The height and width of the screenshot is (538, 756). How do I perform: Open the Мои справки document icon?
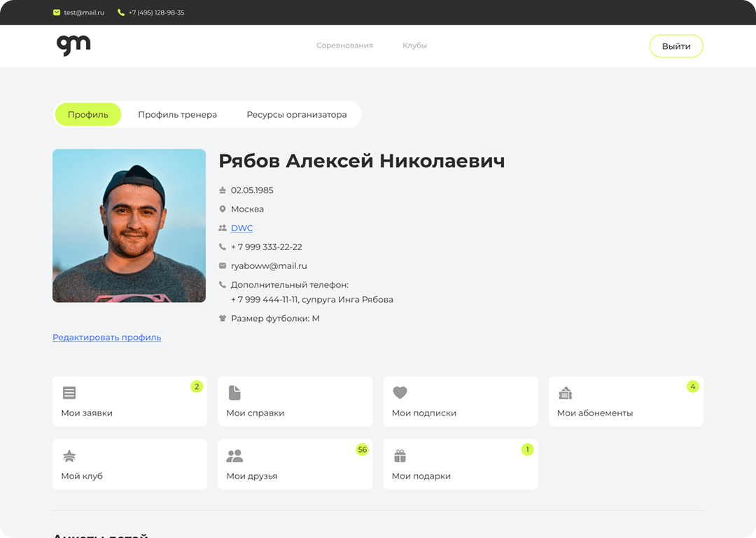[234, 393]
